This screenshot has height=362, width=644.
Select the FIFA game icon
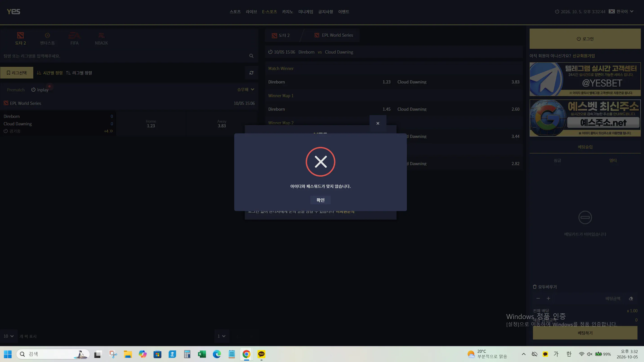click(74, 38)
